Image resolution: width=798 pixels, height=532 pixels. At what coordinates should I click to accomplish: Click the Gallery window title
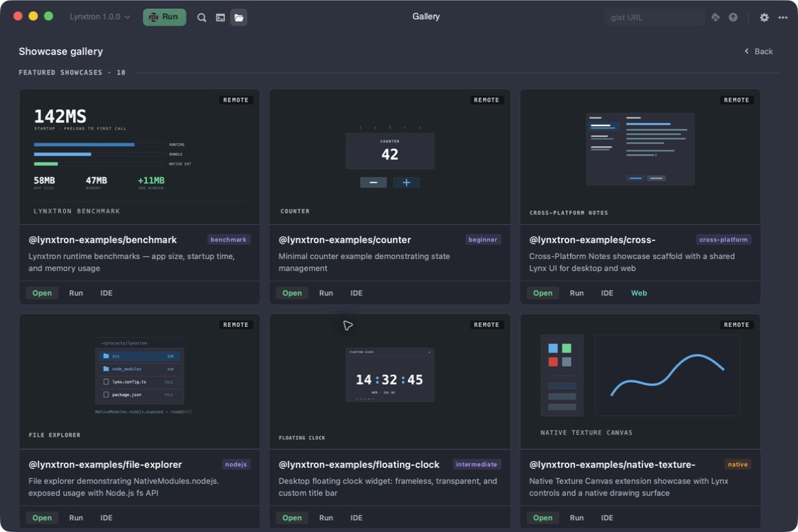pos(426,17)
